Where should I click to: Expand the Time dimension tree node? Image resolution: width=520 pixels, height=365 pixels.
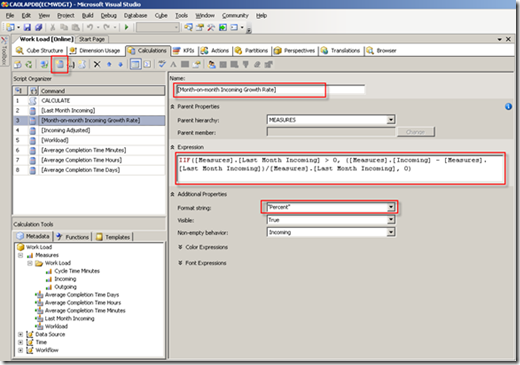(20, 342)
